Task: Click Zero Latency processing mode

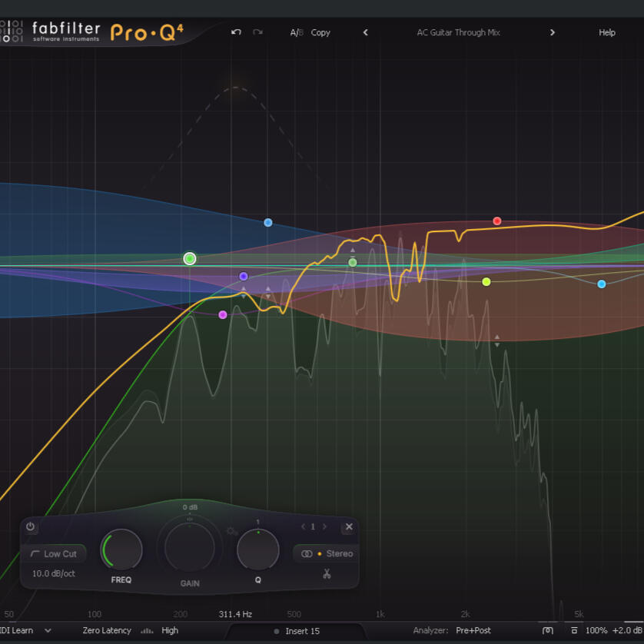Action: click(x=107, y=630)
